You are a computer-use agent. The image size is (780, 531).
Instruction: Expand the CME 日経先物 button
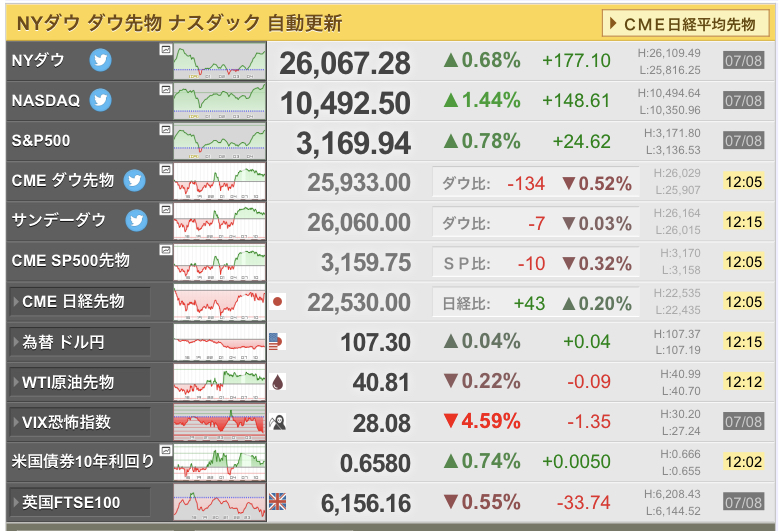point(80,301)
